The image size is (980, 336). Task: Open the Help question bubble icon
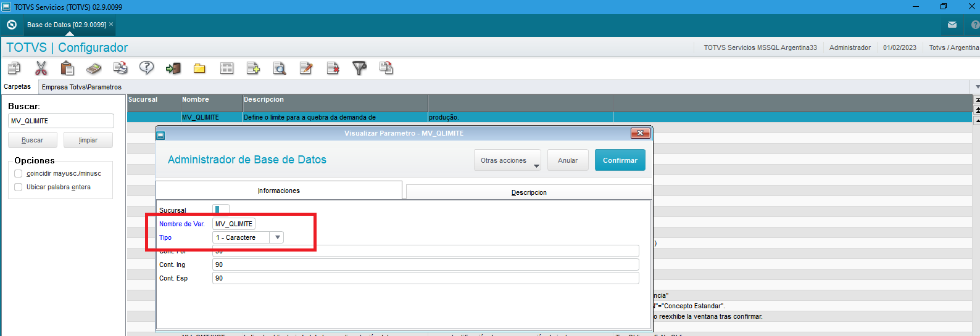pos(146,68)
